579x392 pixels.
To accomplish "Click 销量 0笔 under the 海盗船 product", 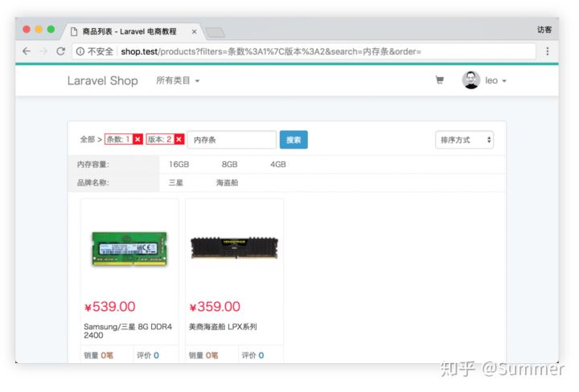I will 203,355.
